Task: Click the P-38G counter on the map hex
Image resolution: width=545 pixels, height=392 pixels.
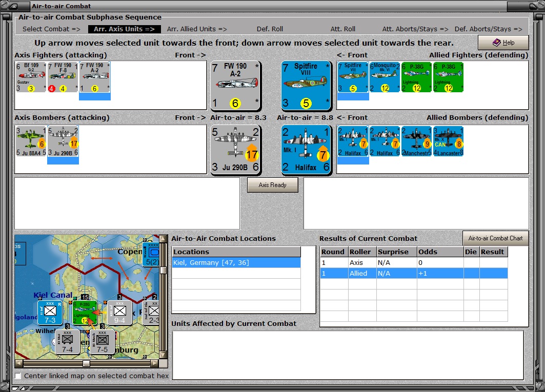Action: [x=85, y=313]
